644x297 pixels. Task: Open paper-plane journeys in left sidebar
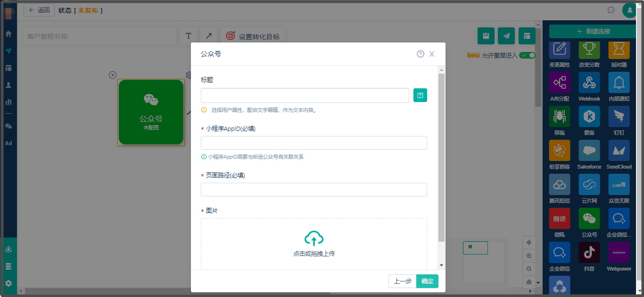point(8,51)
